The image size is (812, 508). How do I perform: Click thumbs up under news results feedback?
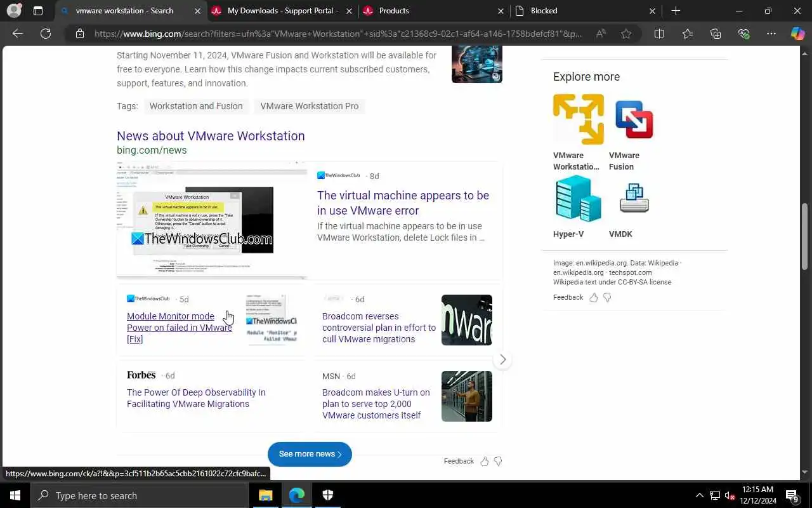coord(485,462)
